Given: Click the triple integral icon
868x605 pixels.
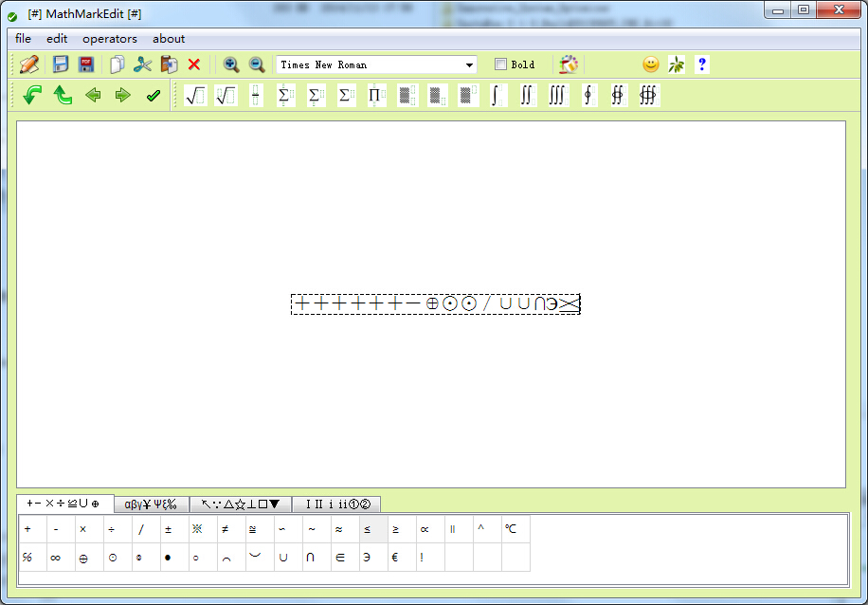Looking at the screenshot, I should (556, 95).
